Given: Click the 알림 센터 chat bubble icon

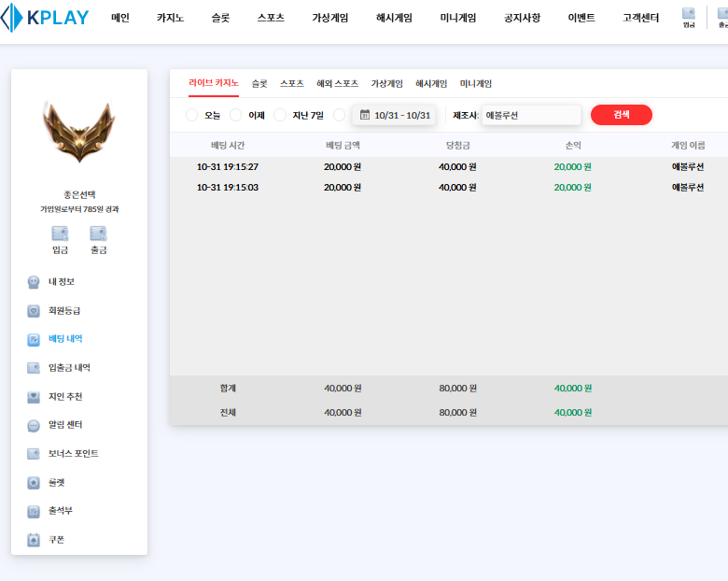Looking at the screenshot, I should (34, 425).
